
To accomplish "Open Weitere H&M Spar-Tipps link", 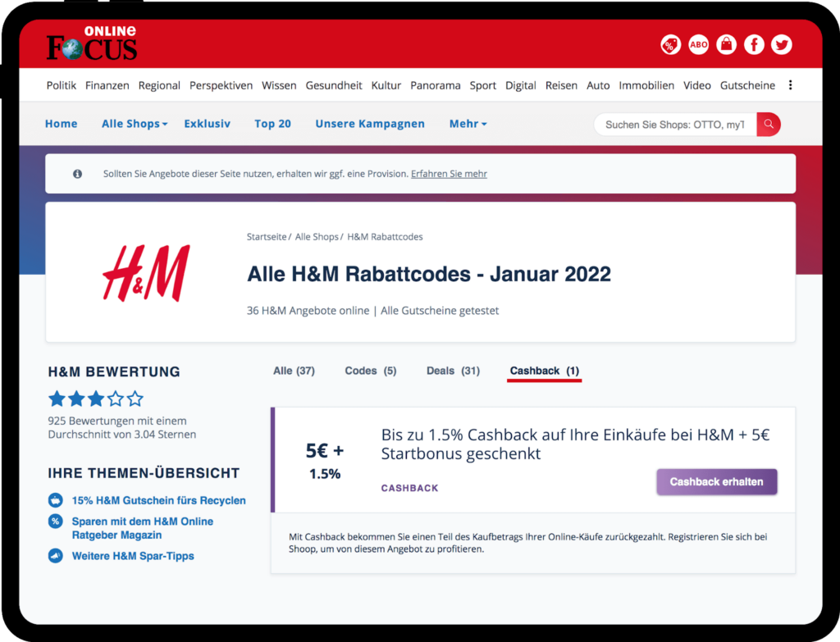I will 133,556.
